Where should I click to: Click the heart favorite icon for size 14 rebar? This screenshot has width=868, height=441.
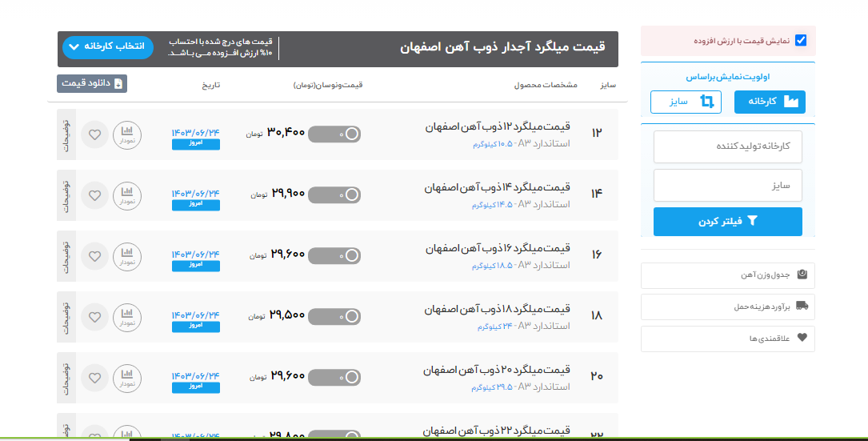94,194
